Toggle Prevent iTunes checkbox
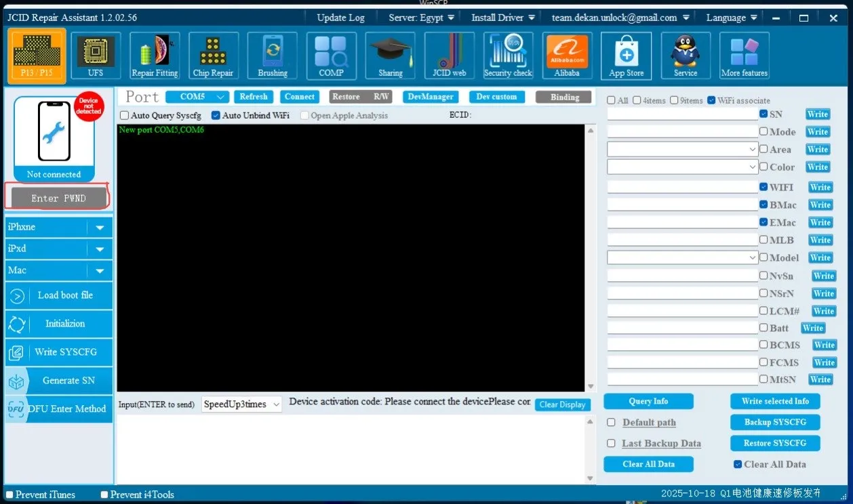 click(9, 495)
